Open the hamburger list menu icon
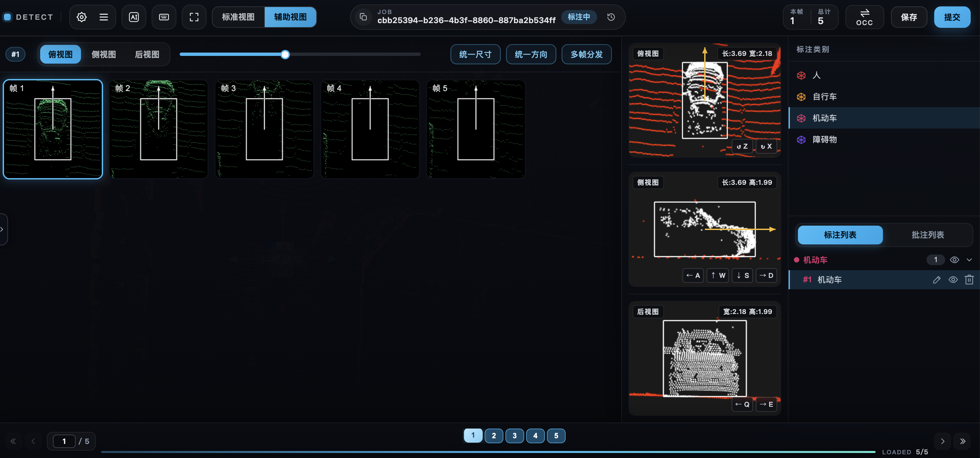 coord(103,17)
